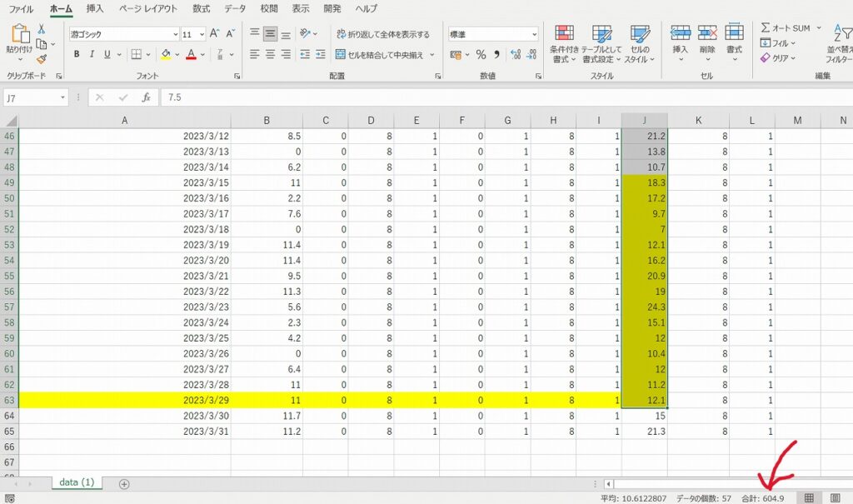Open the 挿入 ribbon tab
Screen dimensions: 853x504
coord(95,8)
